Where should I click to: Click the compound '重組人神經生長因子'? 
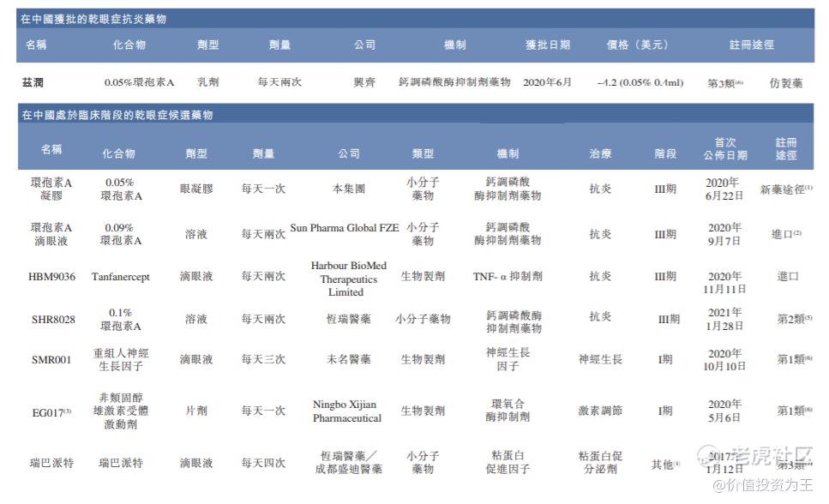pos(121,360)
